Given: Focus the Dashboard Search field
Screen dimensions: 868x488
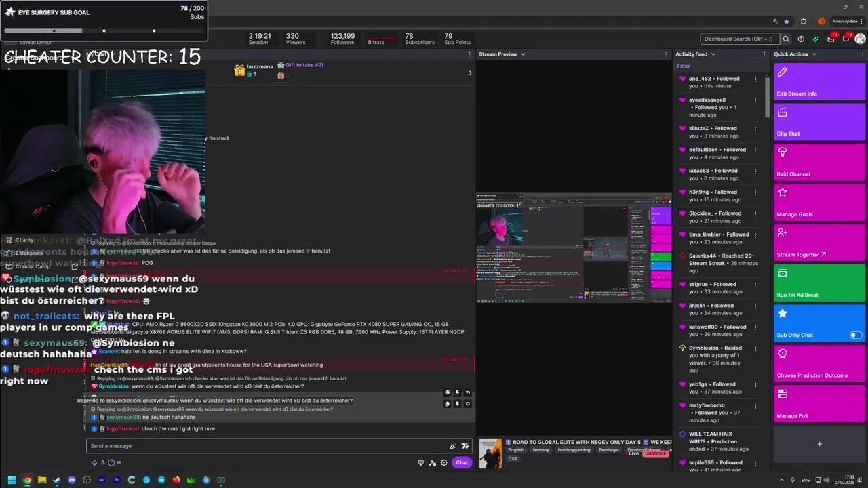Looking at the screenshot, I should click(740, 39).
